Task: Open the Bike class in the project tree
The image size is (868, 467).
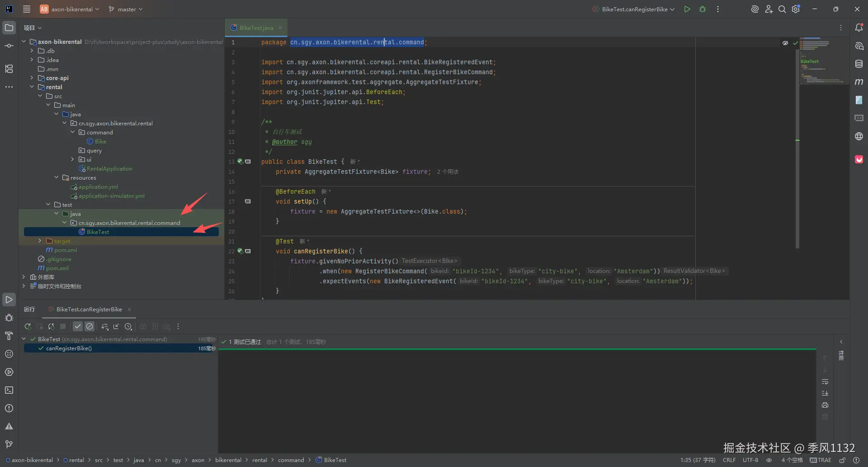Action: pyautogui.click(x=100, y=141)
